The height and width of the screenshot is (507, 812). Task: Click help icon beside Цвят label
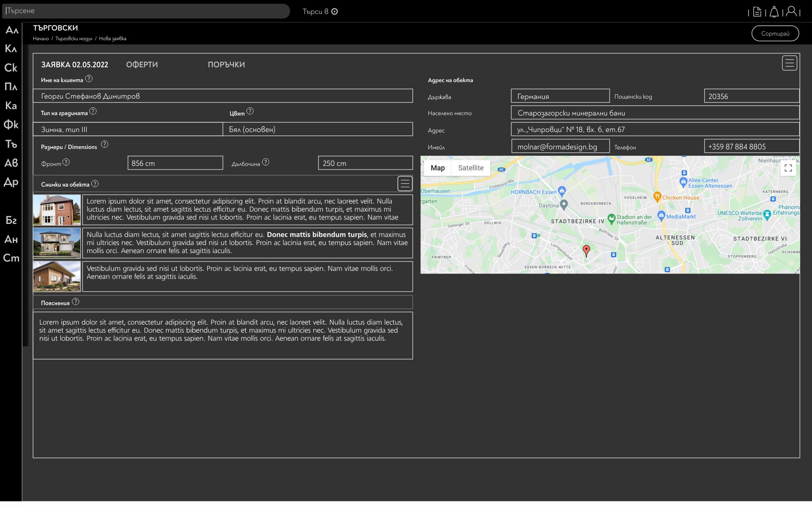[x=250, y=111]
